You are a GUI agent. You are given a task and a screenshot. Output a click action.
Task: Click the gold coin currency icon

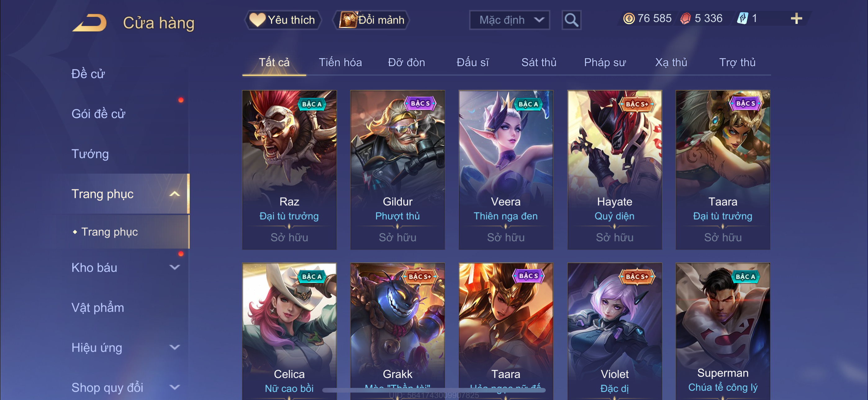click(628, 19)
